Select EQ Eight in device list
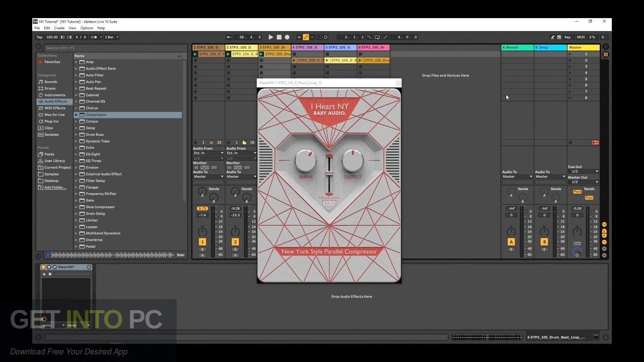 [x=93, y=154]
